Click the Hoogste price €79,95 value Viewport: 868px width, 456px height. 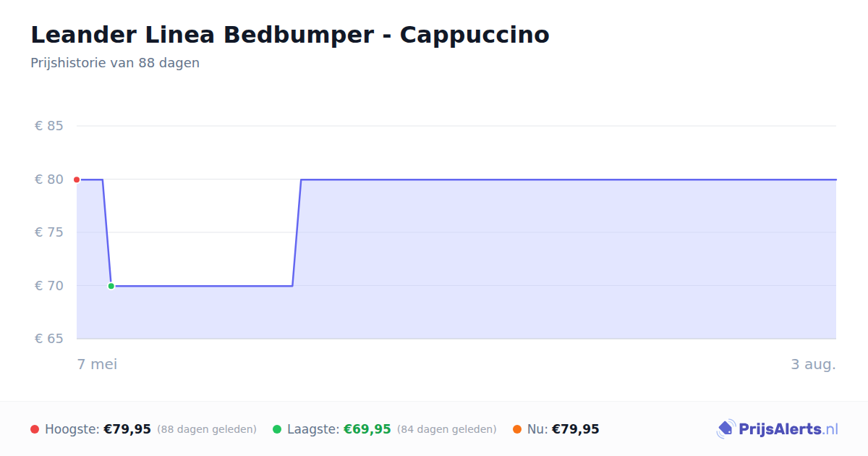pos(127,429)
